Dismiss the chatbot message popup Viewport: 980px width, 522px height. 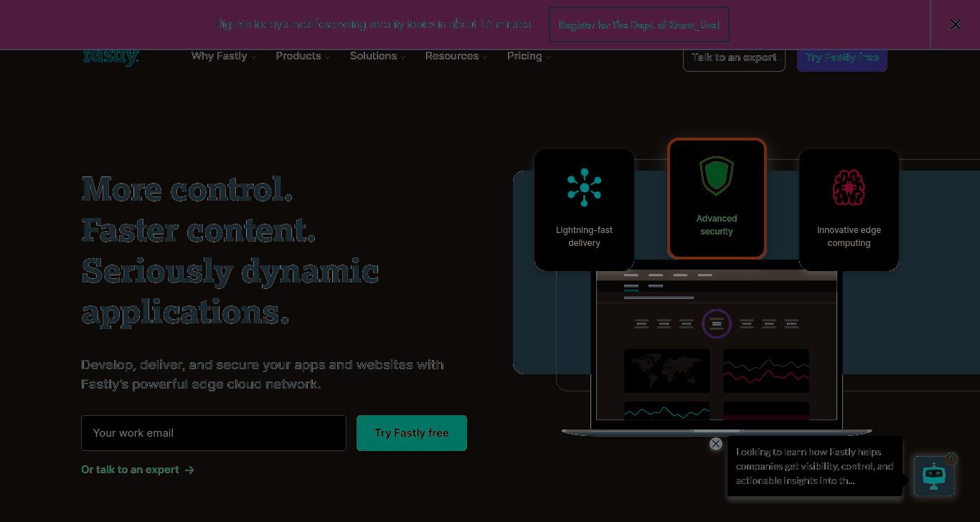pyautogui.click(x=715, y=444)
